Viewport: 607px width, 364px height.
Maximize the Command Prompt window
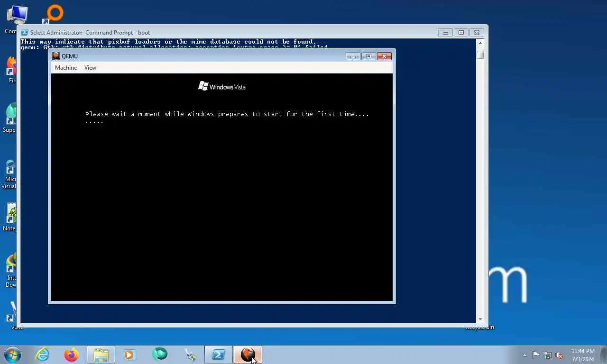tap(461, 33)
